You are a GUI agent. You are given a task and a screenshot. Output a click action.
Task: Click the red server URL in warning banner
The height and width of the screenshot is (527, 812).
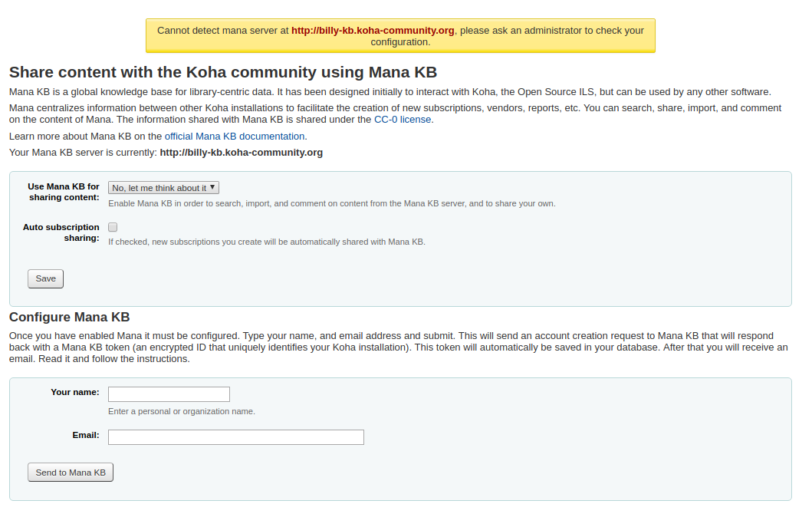pyautogui.click(x=373, y=31)
